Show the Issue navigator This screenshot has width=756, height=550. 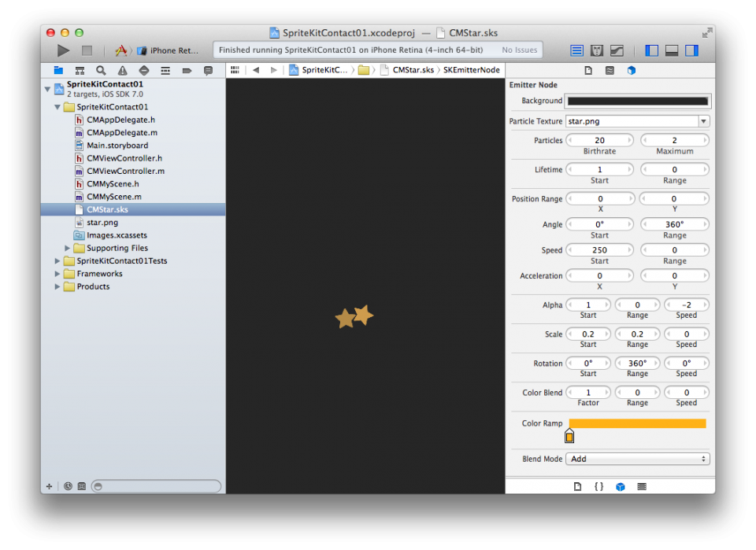tap(120, 70)
